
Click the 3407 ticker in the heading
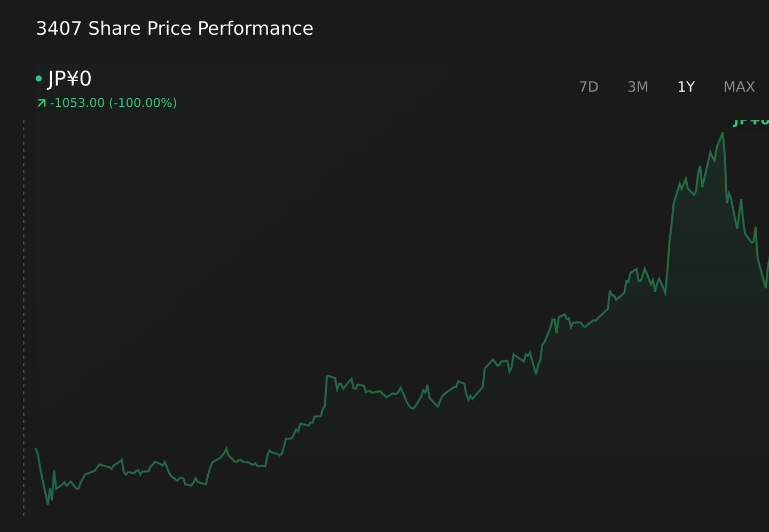59,28
